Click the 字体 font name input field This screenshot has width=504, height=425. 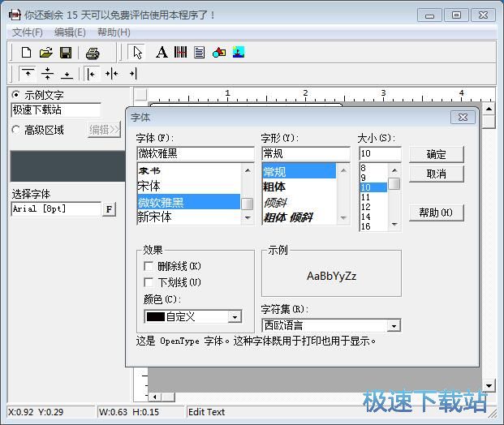point(195,153)
